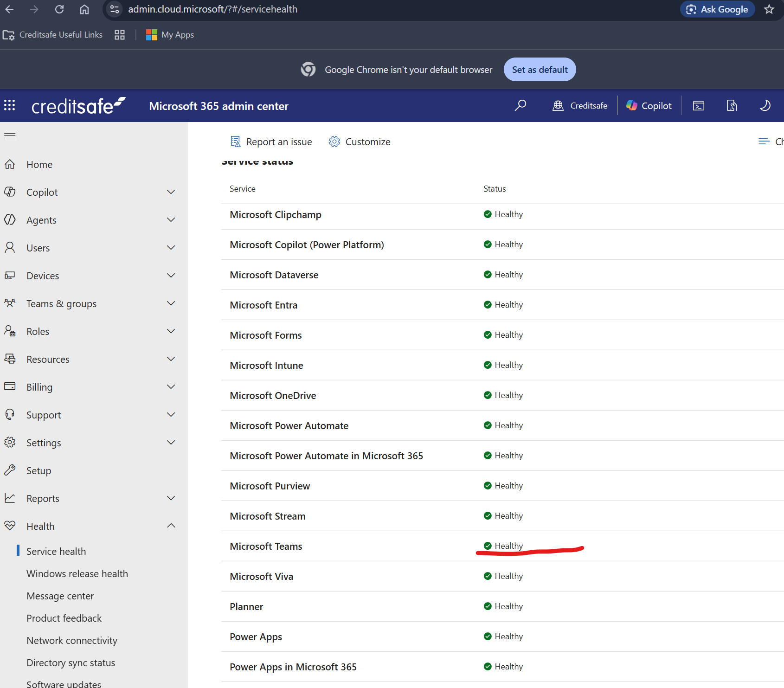Select the Microsoft Dataverse service row
784x688 pixels.
click(502, 275)
